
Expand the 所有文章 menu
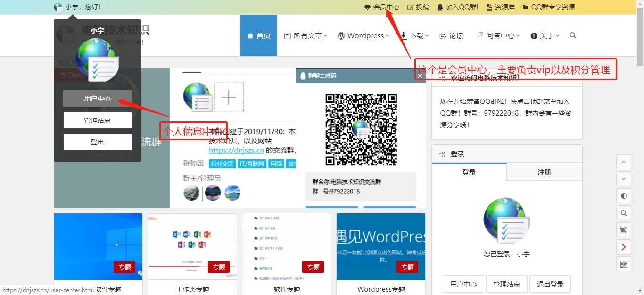(x=305, y=35)
